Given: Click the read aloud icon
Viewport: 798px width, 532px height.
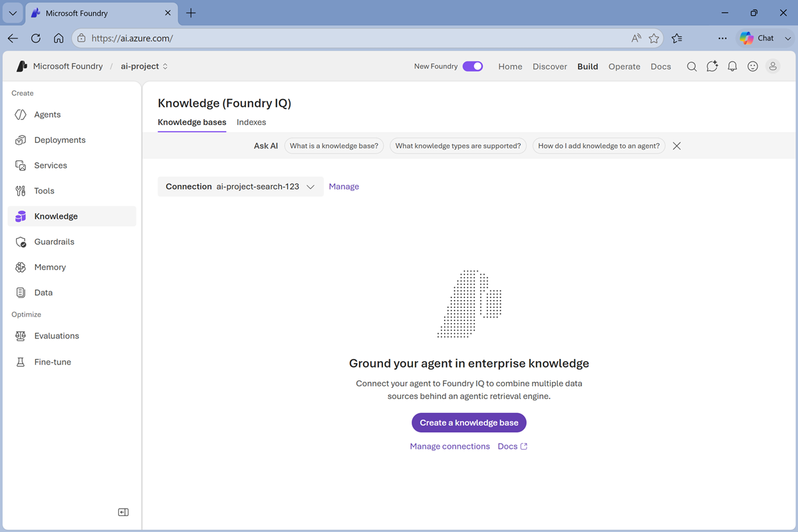Looking at the screenshot, I should [x=636, y=39].
